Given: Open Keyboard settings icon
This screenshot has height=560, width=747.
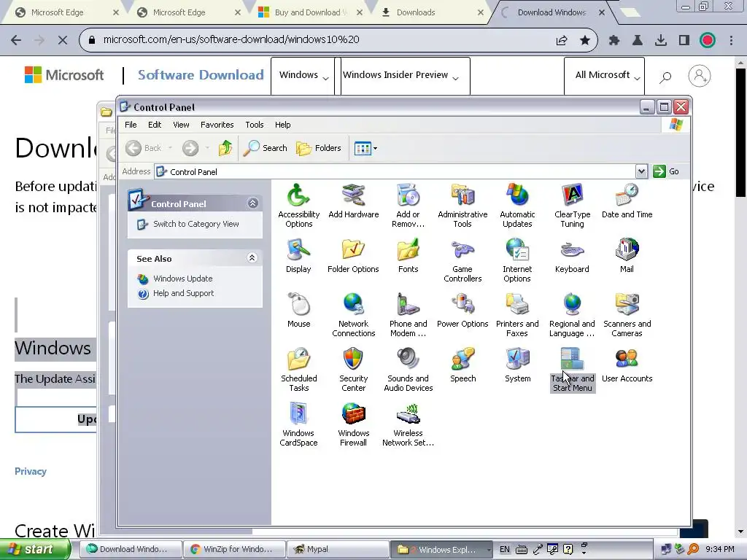Looking at the screenshot, I should pyautogui.click(x=572, y=256).
